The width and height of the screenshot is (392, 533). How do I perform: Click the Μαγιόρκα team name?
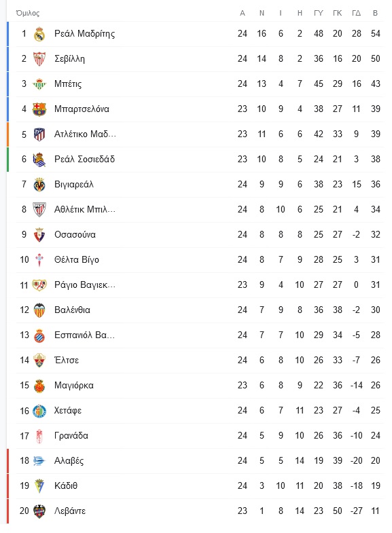tap(74, 386)
